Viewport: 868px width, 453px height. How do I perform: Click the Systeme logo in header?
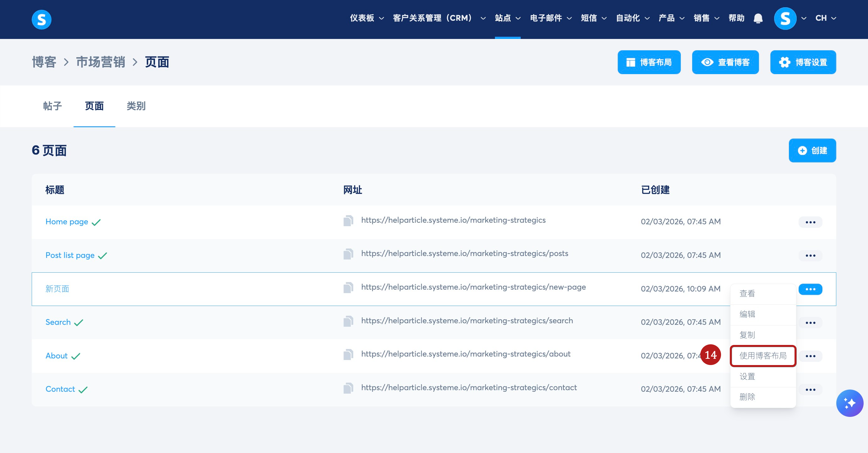click(x=41, y=19)
